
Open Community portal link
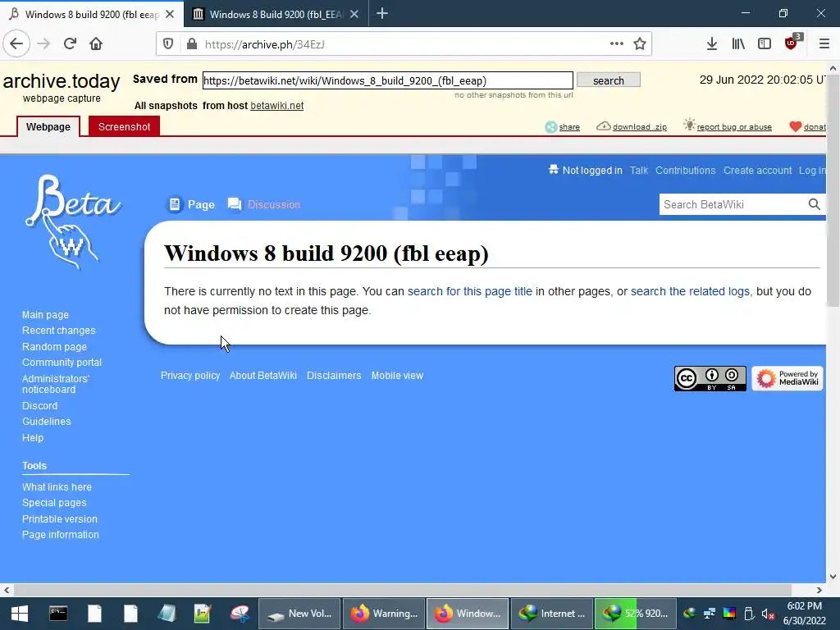point(62,362)
